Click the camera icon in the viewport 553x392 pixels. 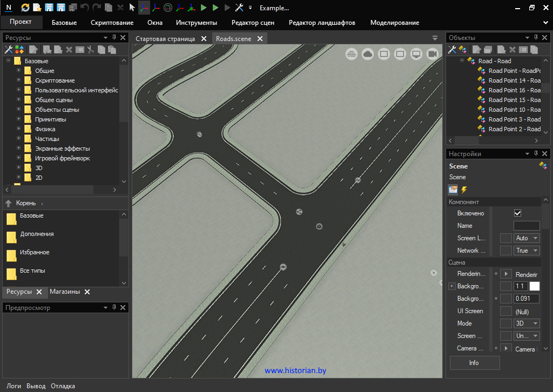point(433,54)
